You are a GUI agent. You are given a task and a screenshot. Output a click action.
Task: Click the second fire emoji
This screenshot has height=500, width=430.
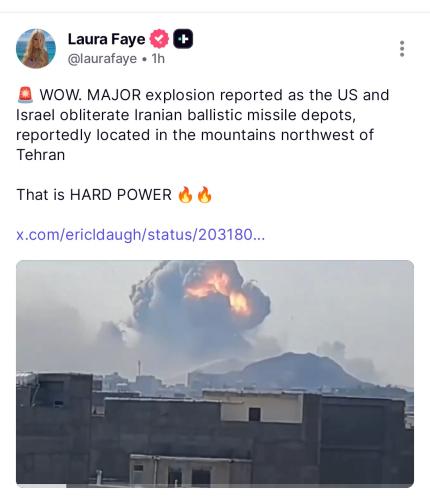(204, 195)
